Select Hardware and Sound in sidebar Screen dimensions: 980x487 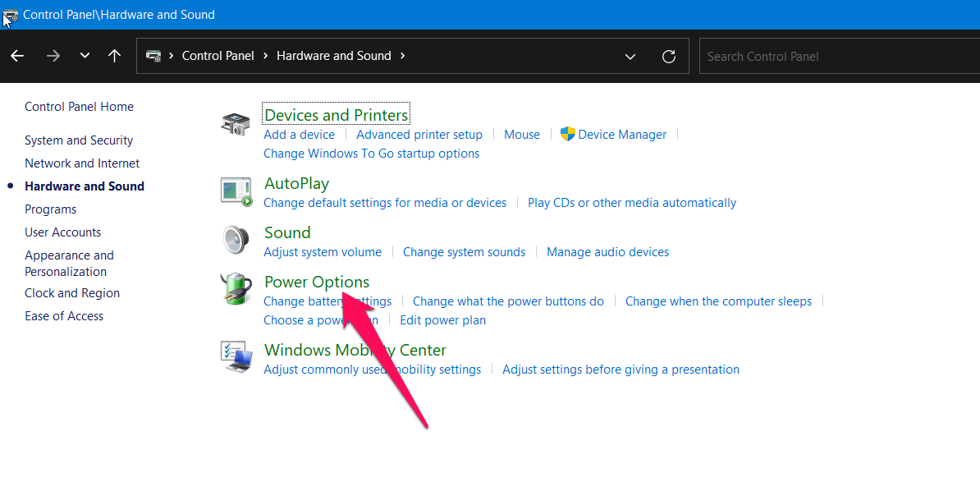point(85,186)
